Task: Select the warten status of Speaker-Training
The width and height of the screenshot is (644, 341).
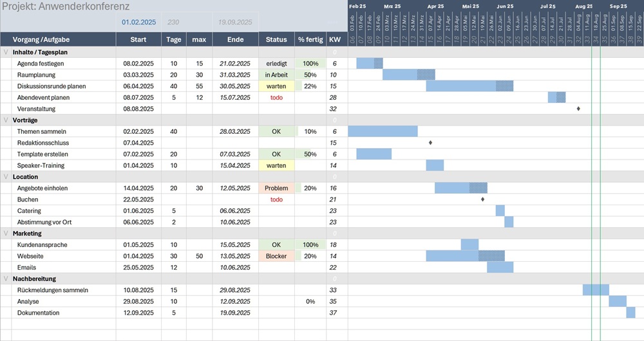Action: pos(276,165)
